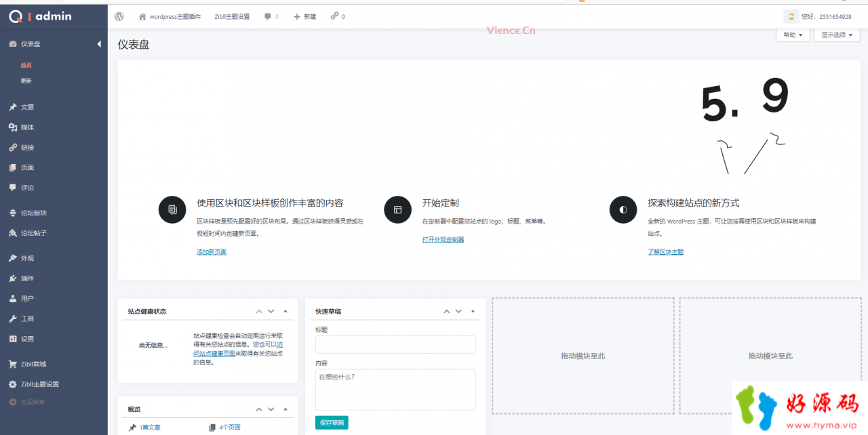Go to 更新 submenu item
Viewport: 868px width, 435px height.
point(26,81)
